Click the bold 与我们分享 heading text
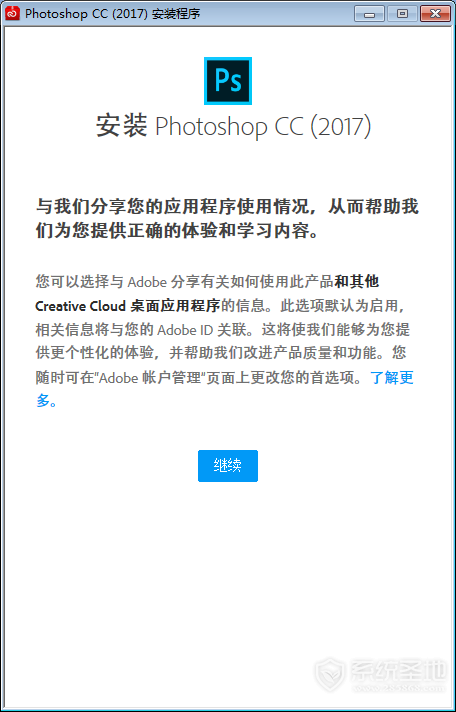456x712 pixels. [x=227, y=218]
